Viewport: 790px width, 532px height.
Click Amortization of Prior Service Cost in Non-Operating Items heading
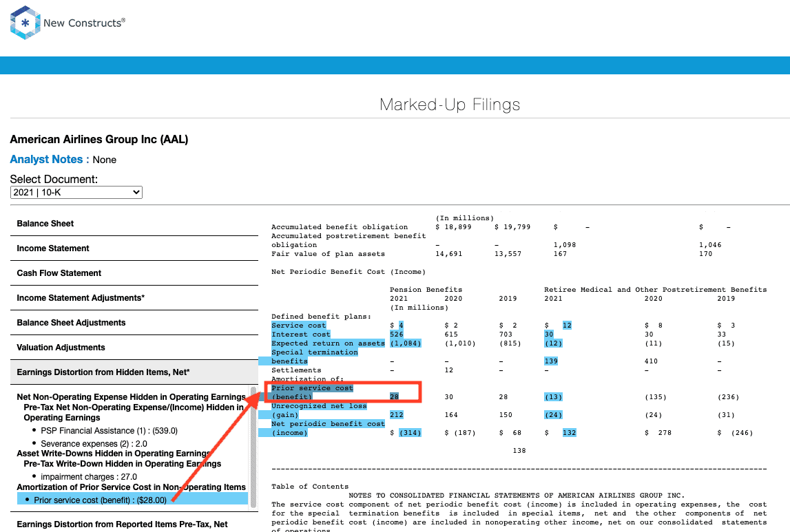(x=131, y=487)
